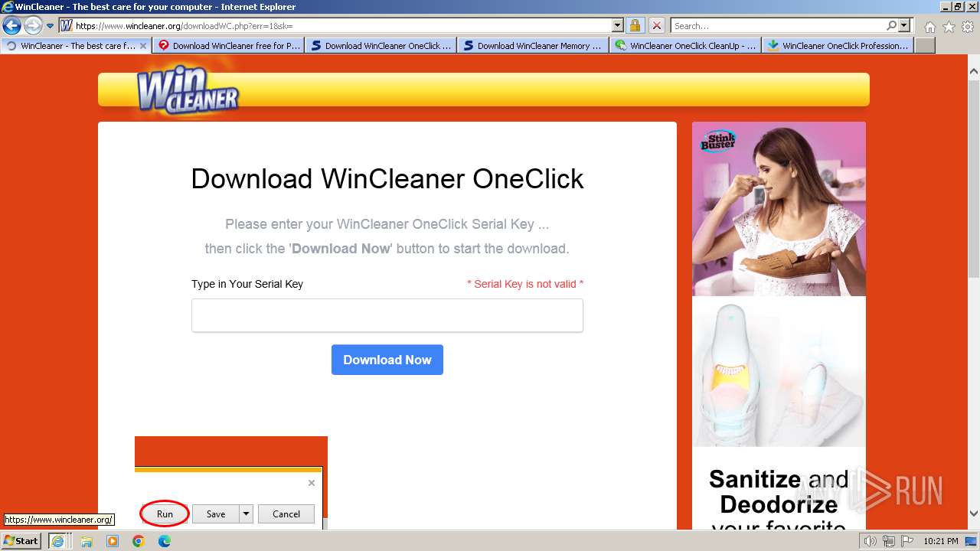Open the Stink Buster advertisement image
This screenshot has width=980, height=551.
779,209
